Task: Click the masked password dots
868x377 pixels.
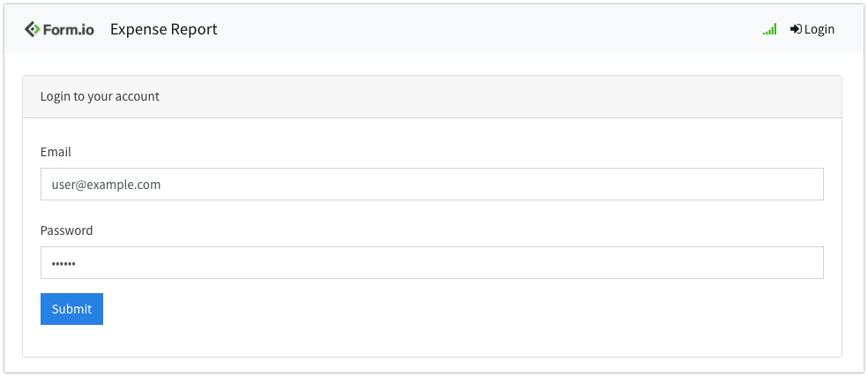Action: click(64, 263)
